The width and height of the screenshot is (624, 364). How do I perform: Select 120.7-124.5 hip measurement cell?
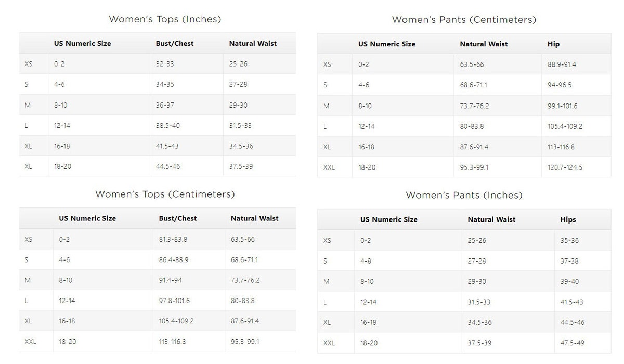(x=565, y=167)
